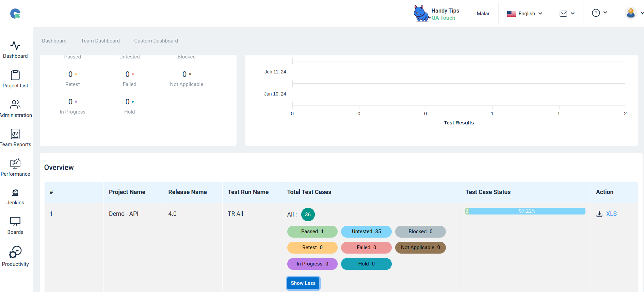Click the XLS export link

click(611, 214)
